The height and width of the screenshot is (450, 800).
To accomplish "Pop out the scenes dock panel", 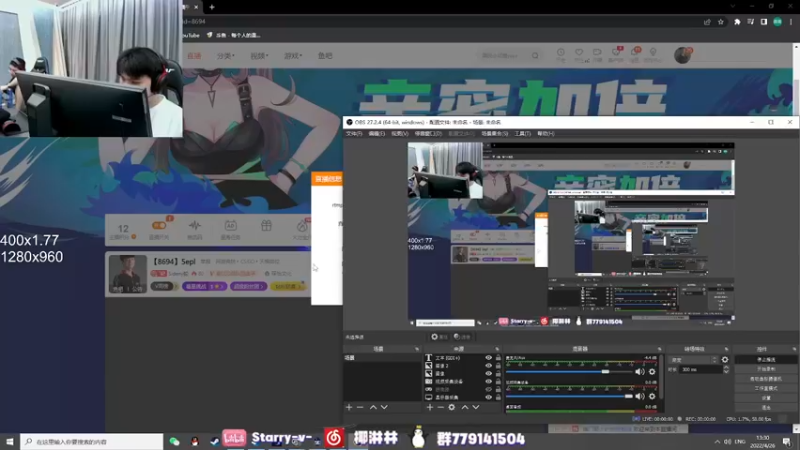I will (x=417, y=349).
